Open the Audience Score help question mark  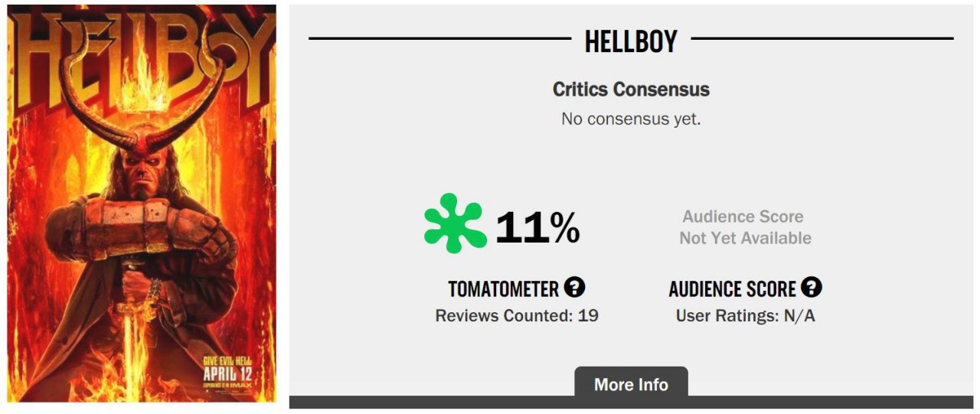point(812,288)
